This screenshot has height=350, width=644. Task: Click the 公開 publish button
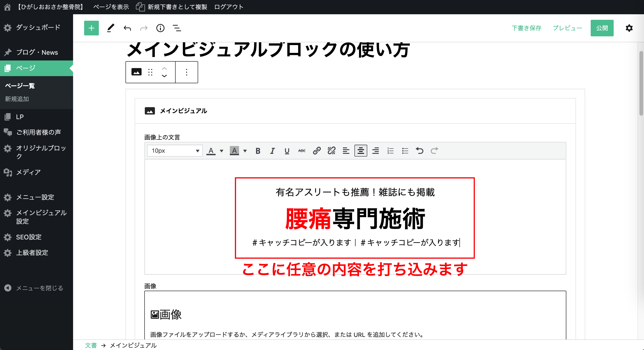click(602, 28)
